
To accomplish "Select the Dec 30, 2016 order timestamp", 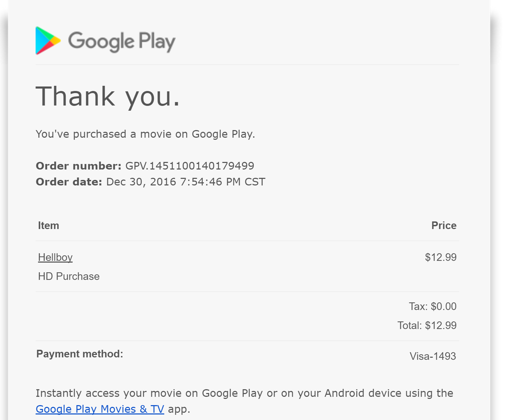I will click(x=186, y=182).
